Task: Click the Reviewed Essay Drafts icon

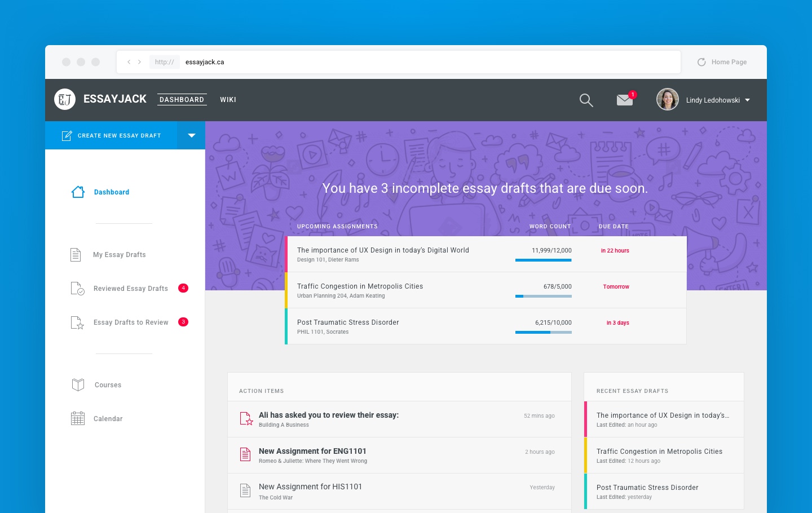Action: (77, 289)
